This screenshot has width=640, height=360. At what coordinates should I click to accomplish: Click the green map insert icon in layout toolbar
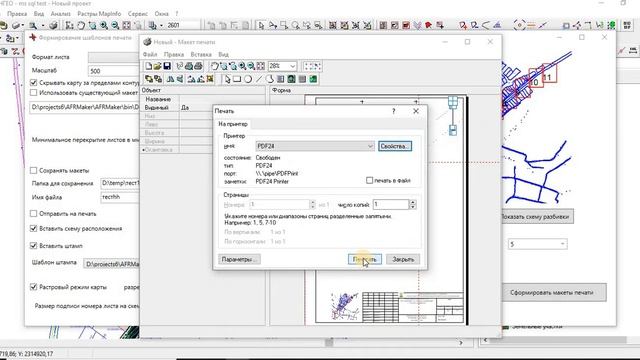(313, 79)
